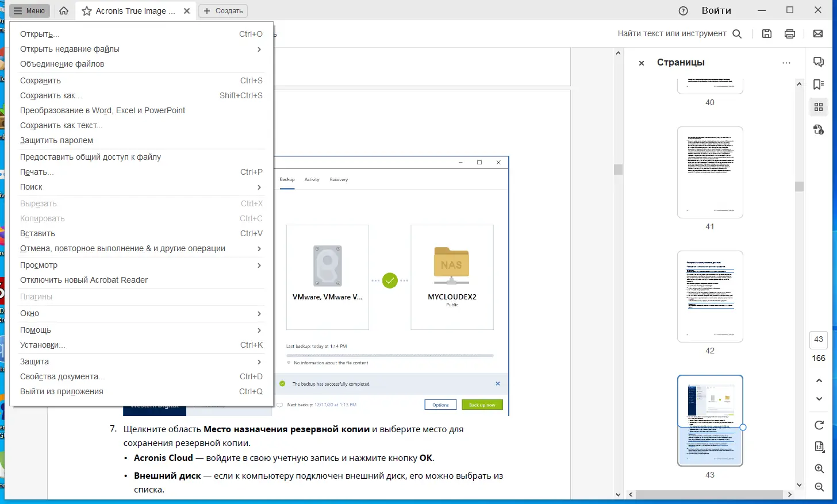Choose Сохранить как текст... menu item
837x504 pixels.
point(141,125)
